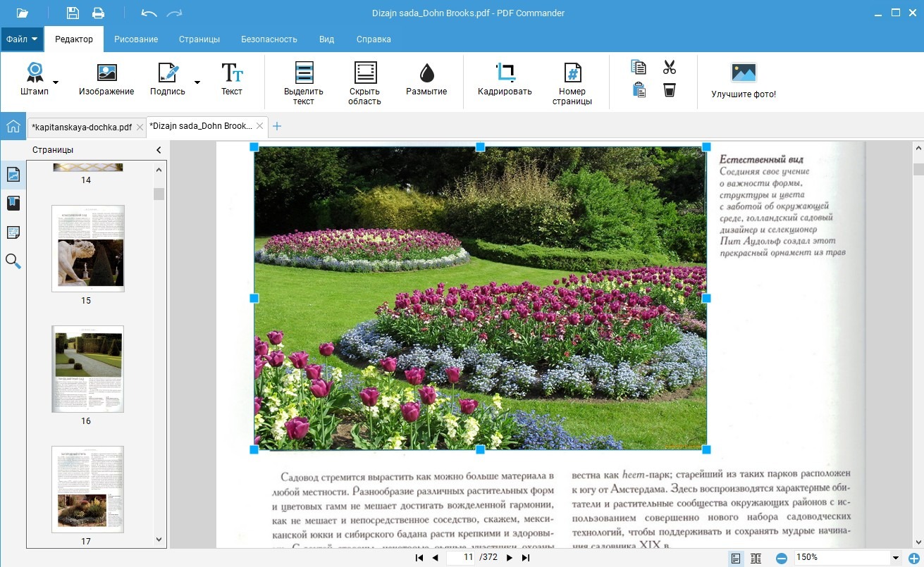This screenshot has width=924, height=567.
Task: Click the trash delete icon
Action: pyautogui.click(x=669, y=90)
